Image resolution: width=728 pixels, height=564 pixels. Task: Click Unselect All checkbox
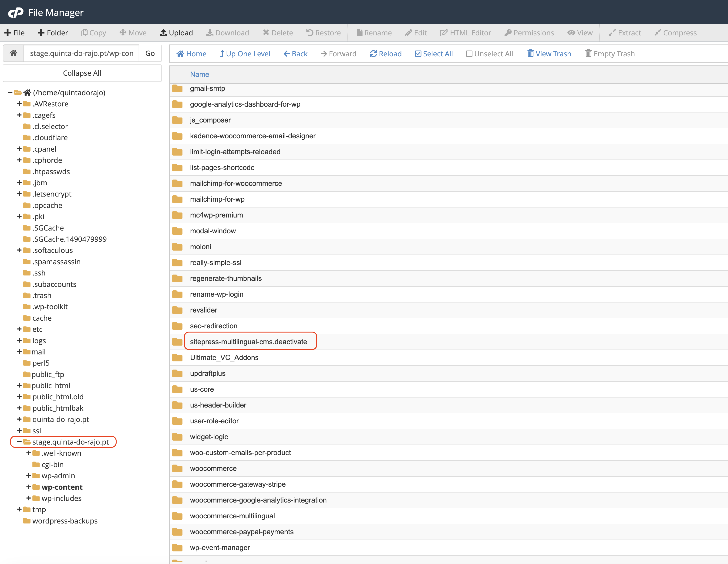(489, 54)
